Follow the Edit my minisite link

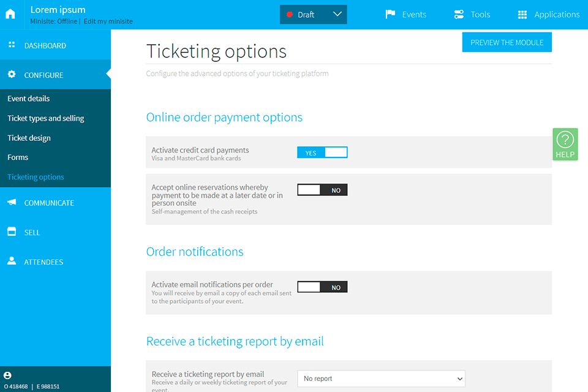pos(108,21)
